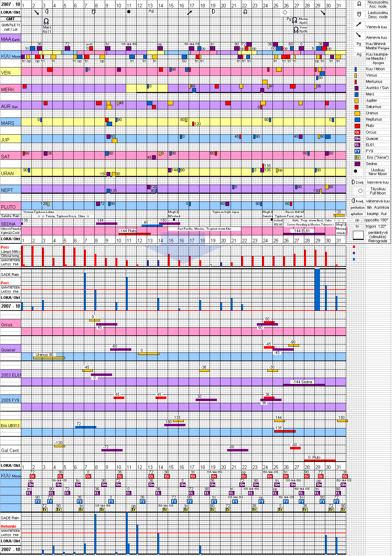Click the yellow Jupiter legend color swatch
This screenshot has width=392, height=556.
356,101
